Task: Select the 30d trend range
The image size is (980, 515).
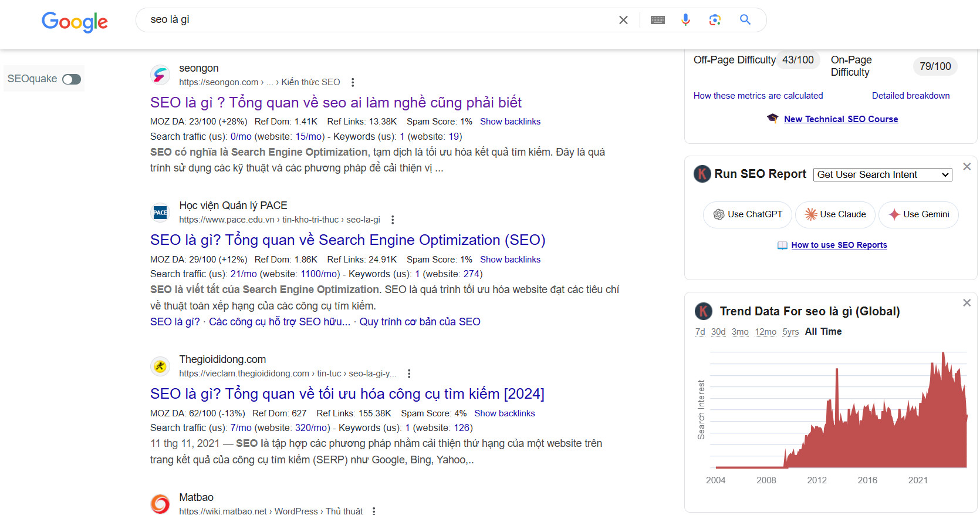Action: coord(718,332)
